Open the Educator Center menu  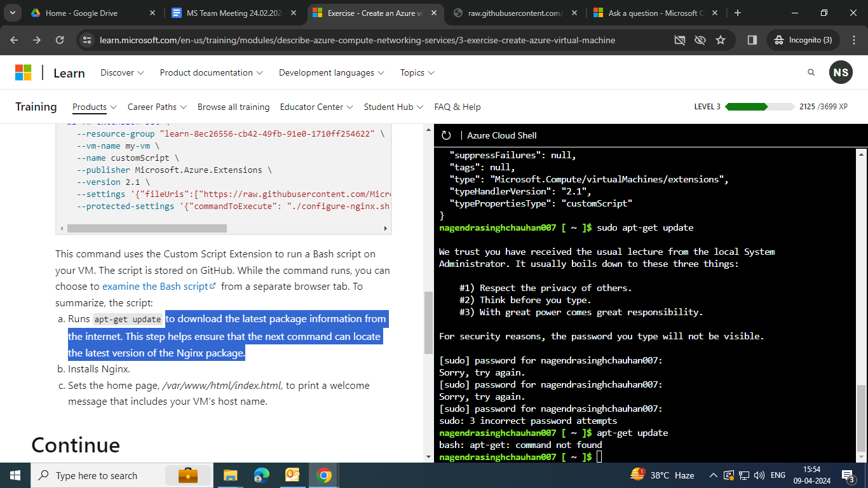click(x=316, y=107)
